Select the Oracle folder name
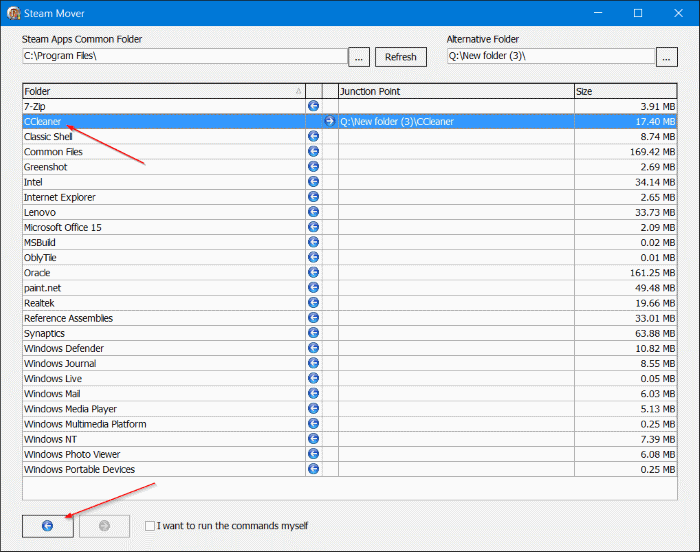Screen dimensions: 700x552 (37, 273)
